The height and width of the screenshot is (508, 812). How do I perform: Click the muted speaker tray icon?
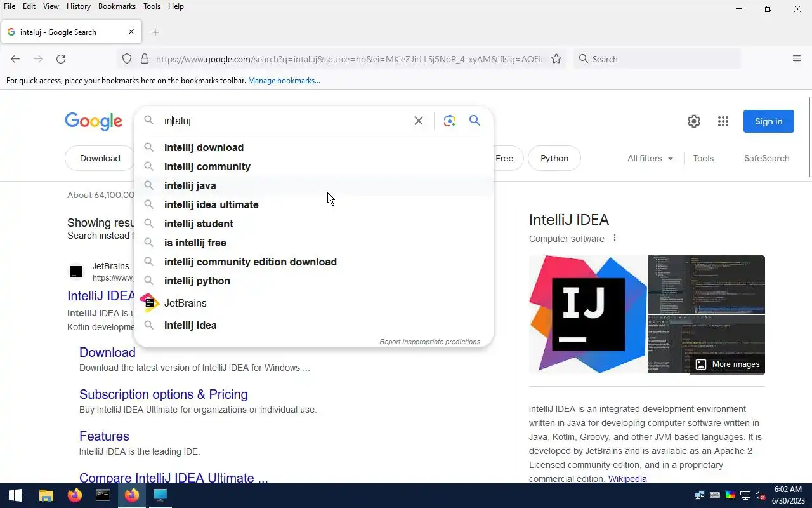pos(760,495)
